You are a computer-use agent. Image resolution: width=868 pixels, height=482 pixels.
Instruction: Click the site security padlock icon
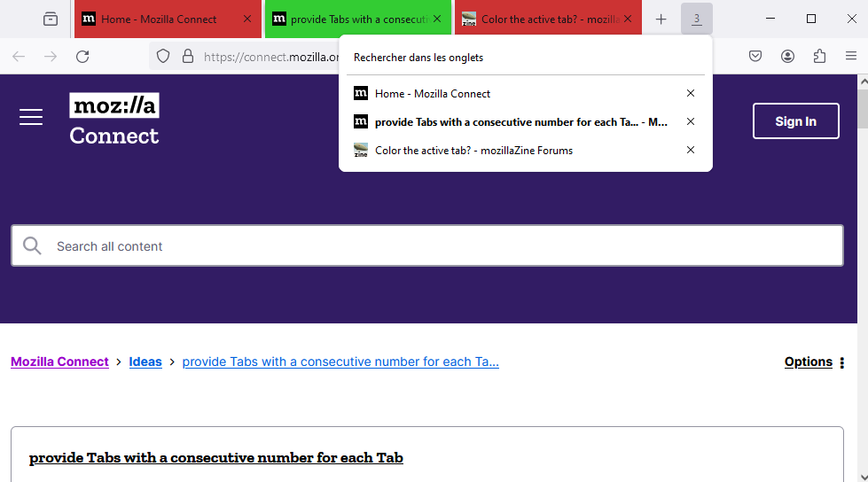[187, 57]
